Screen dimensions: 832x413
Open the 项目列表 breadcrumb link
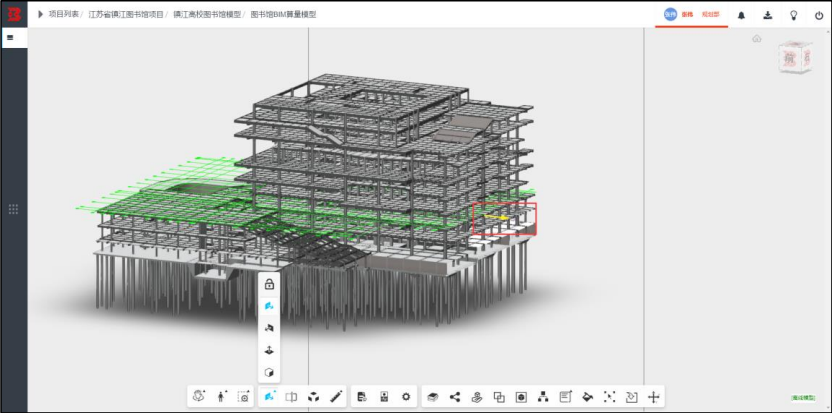[x=63, y=14]
